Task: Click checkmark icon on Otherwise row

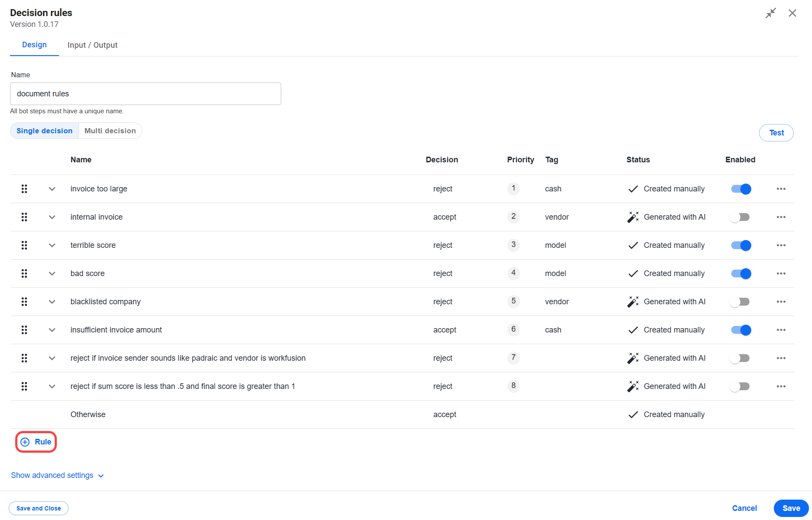Action: coord(633,415)
